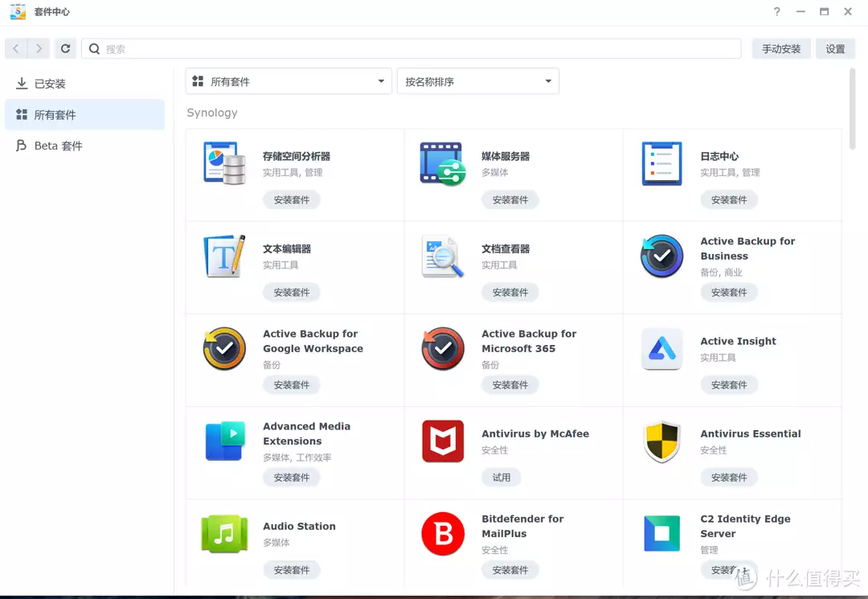The image size is (868, 599).
Task: Click the Package Center logo in title bar
Action: [18, 11]
